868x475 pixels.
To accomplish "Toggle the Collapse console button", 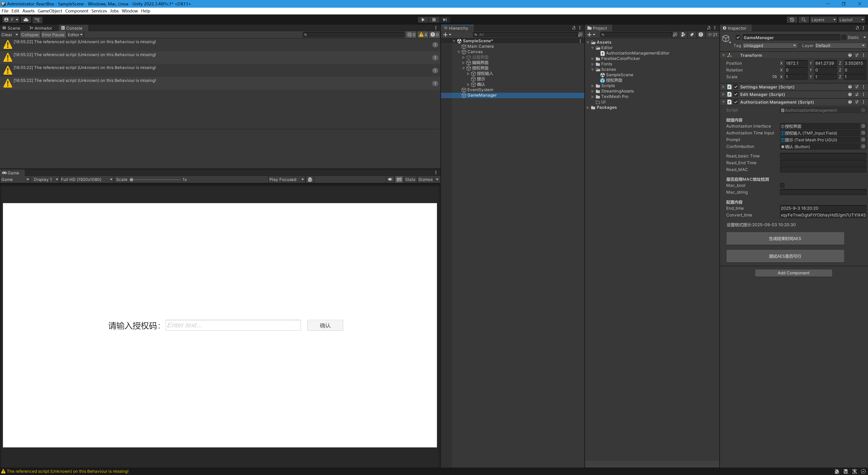I will point(30,35).
